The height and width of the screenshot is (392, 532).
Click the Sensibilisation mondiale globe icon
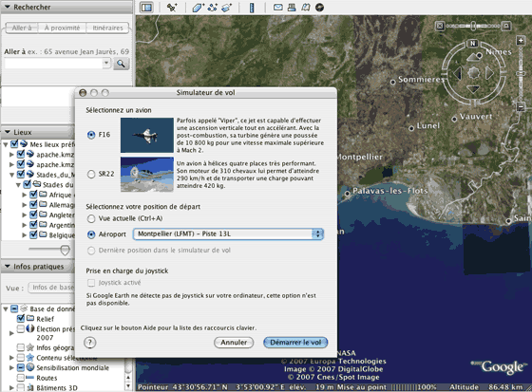30,367
